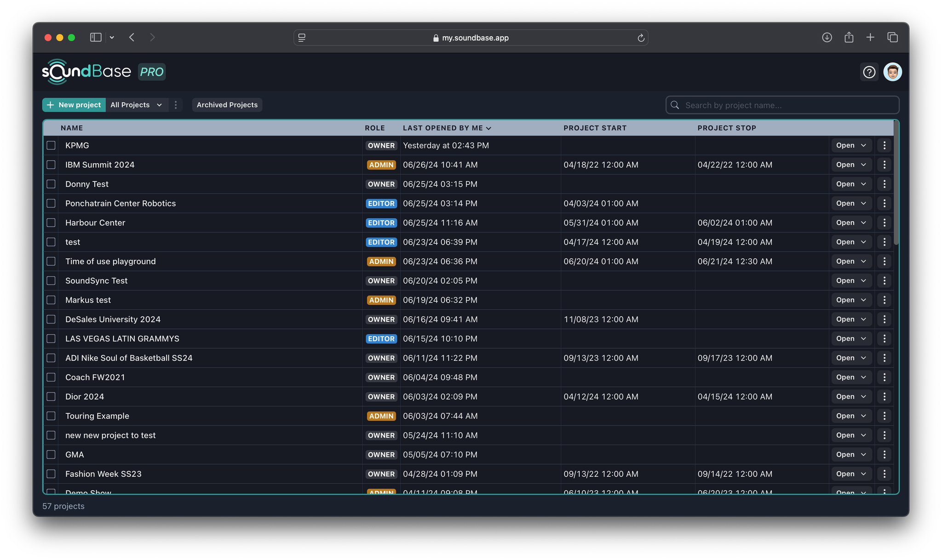Tick the checkbox for project named test
The height and width of the screenshot is (560, 942).
click(51, 242)
